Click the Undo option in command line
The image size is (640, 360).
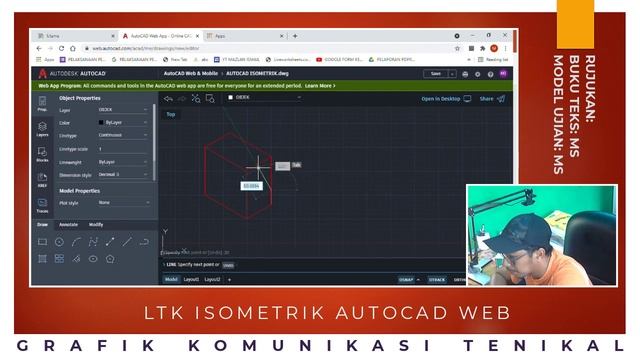(x=228, y=265)
